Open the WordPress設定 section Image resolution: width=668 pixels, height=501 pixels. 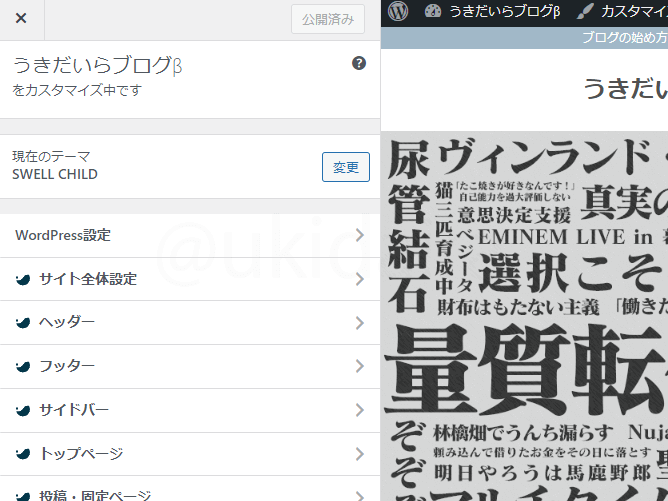pyautogui.click(x=190, y=235)
